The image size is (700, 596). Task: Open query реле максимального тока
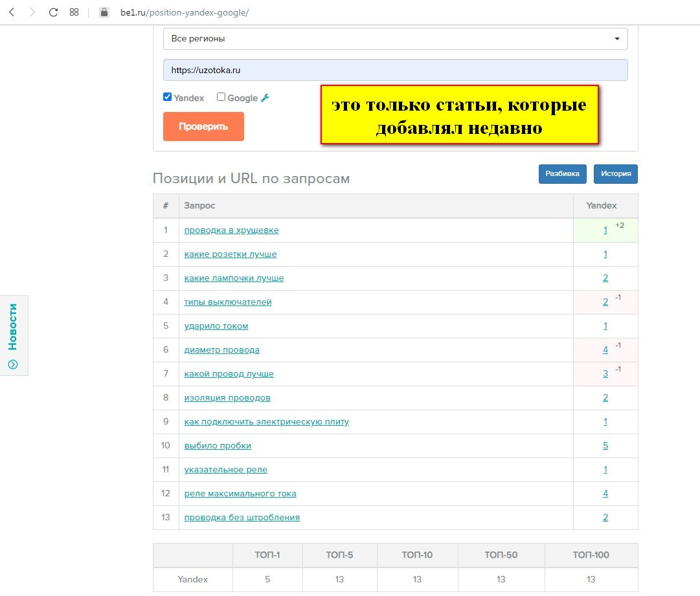[240, 493]
